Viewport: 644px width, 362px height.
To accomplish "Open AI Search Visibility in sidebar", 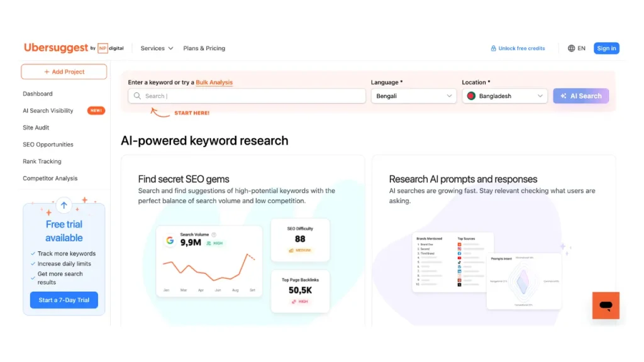I will (x=48, y=111).
